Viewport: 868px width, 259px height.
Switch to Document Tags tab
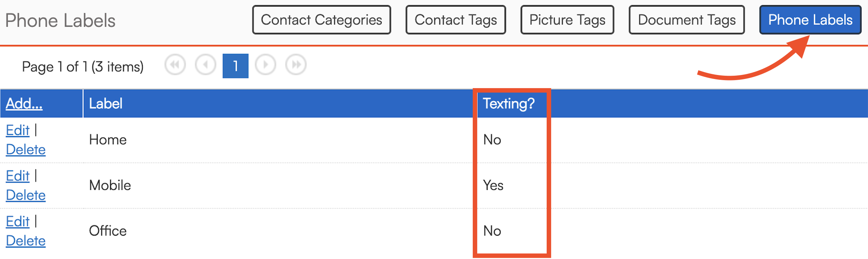[x=686, y=20]
